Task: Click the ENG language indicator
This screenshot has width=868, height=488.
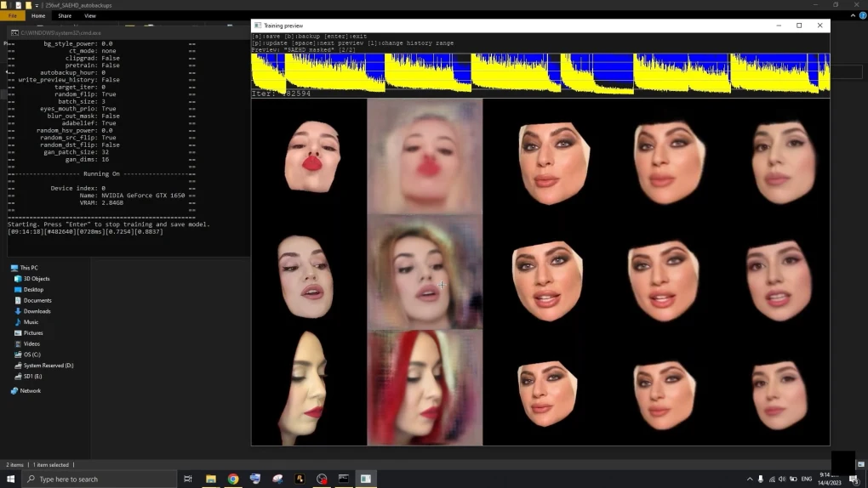Action: [807, 479]
